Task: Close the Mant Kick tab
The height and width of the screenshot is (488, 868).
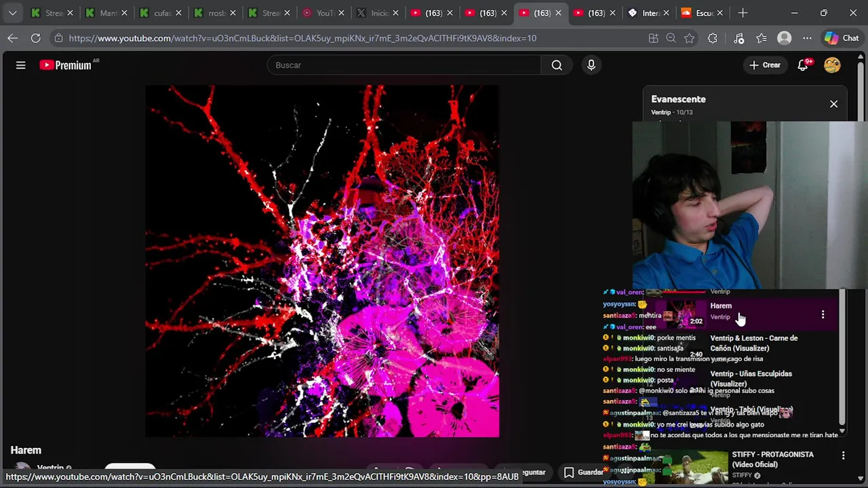Action: 124,13
